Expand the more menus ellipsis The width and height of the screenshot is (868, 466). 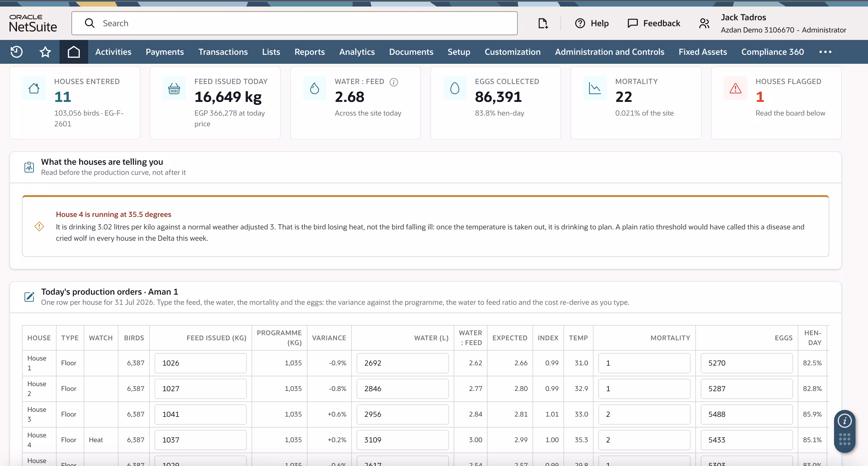[x=825, y=52]
